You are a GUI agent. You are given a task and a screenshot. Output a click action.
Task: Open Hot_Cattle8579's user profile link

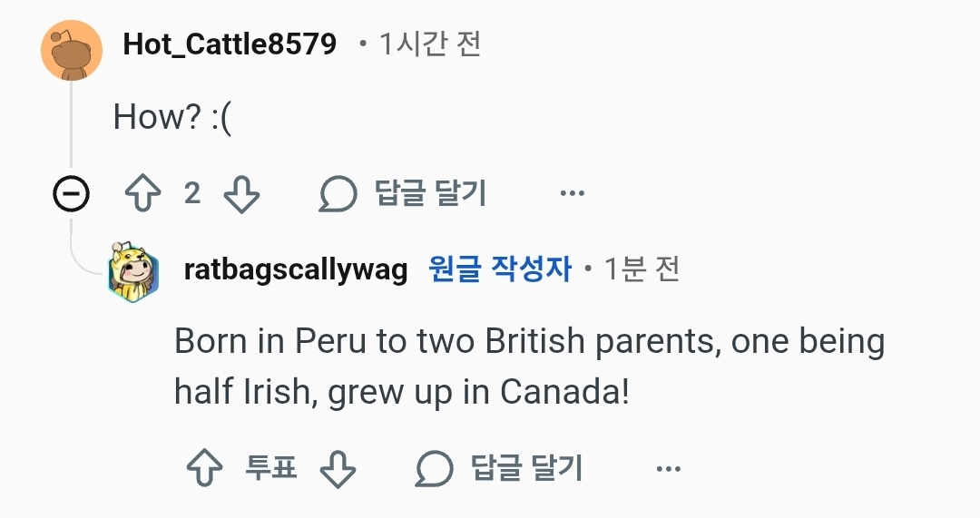[x=230, y=44]
